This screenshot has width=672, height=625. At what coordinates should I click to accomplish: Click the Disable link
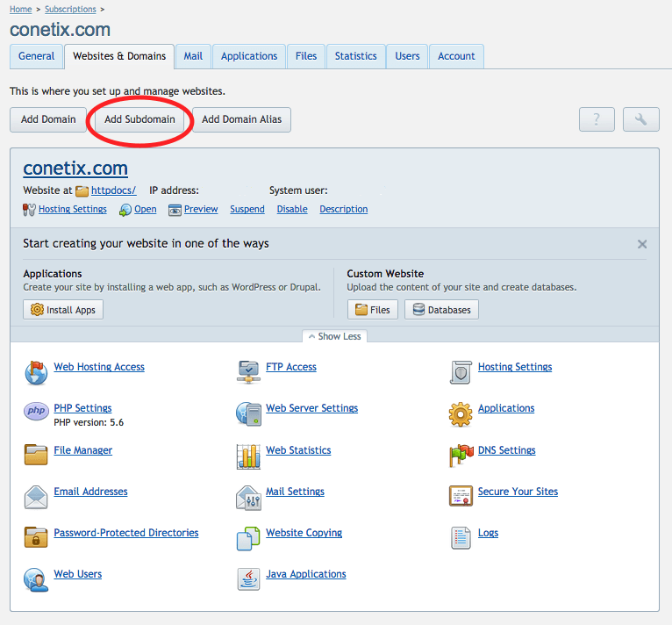pyautogui.click(x=292, y=209)
